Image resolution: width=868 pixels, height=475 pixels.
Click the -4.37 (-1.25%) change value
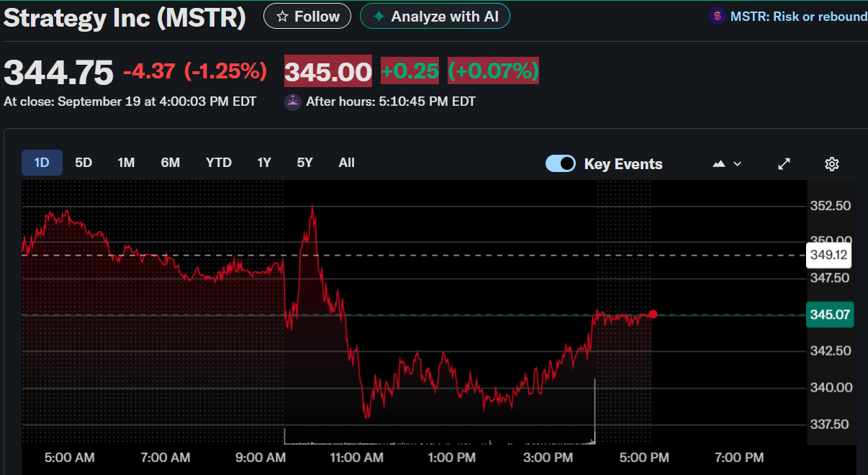[x=195, y=71]
